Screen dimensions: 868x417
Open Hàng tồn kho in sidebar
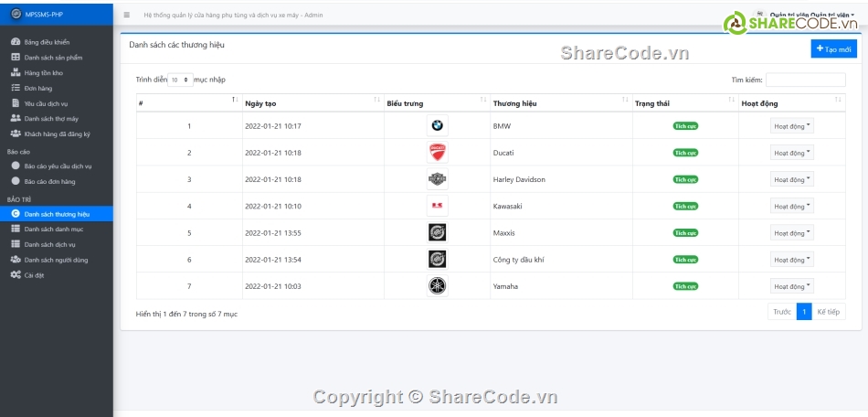point(44,73)
